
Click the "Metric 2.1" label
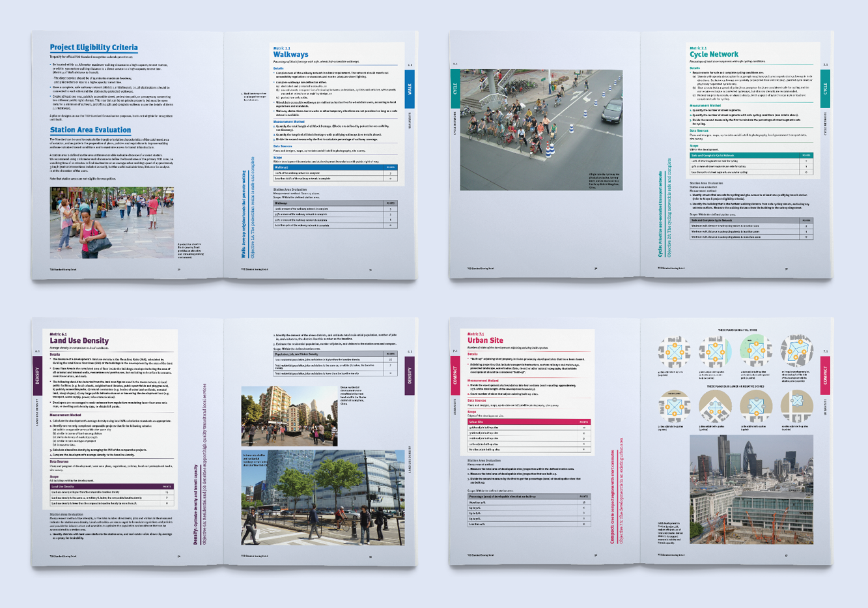(x=698, y=48)
